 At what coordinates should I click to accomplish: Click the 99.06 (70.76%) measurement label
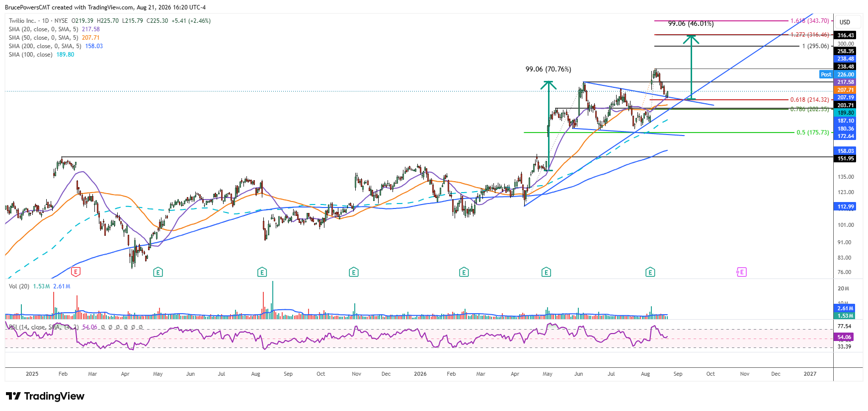(x=548, y=69)
